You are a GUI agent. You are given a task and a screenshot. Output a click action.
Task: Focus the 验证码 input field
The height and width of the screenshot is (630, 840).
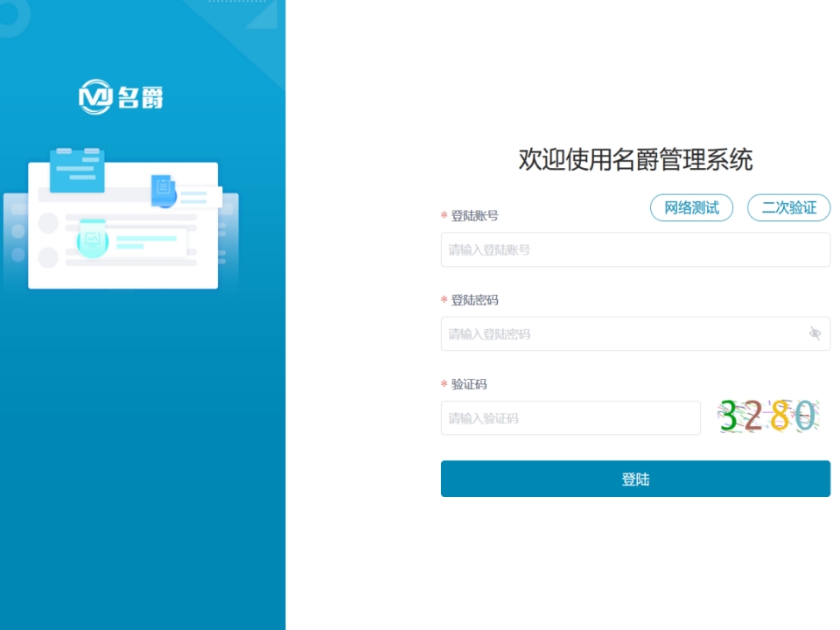tap(570, 418)
